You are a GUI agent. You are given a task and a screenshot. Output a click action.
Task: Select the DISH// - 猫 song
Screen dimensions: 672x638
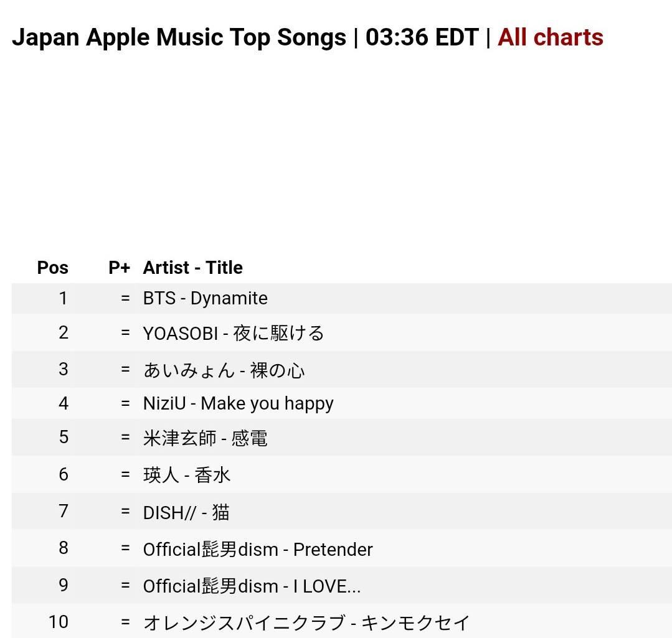point(187,512)
